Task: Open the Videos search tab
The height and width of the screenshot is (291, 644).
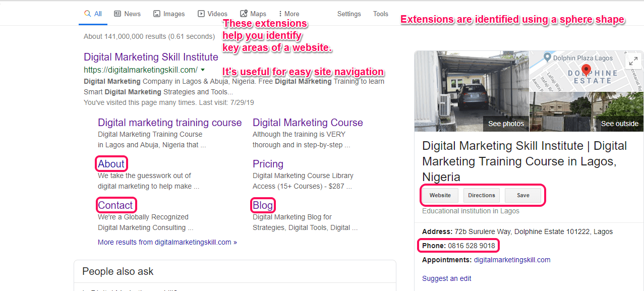Action: [x=212, y=14]
